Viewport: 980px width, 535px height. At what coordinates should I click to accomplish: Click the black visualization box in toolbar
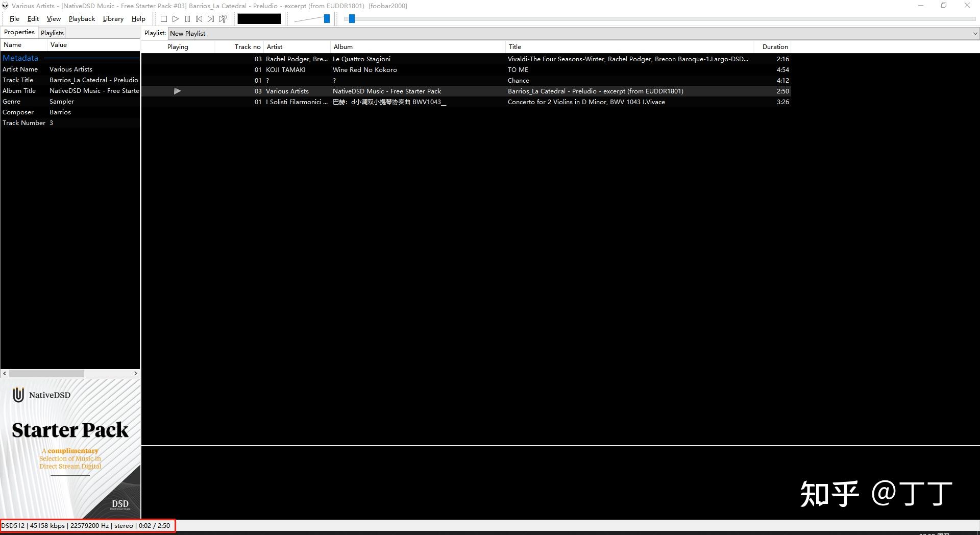(259, 19)
